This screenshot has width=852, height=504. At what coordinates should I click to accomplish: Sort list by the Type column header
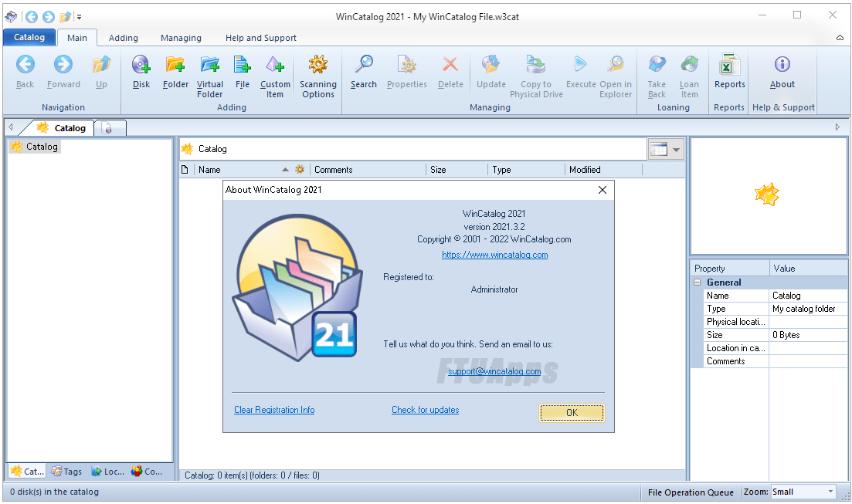click(526, 170)
